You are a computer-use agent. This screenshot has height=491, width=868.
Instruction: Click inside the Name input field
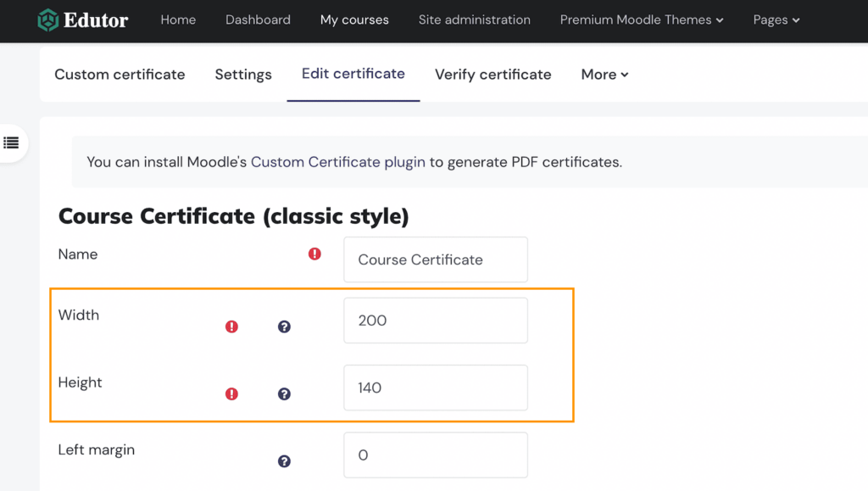pos(435,259)
